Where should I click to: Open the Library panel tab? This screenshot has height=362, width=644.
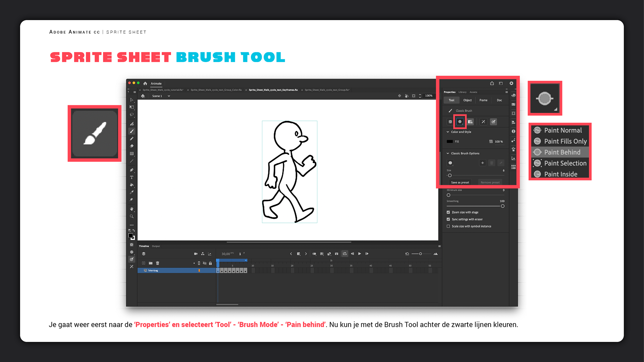(x=462, y=92)
